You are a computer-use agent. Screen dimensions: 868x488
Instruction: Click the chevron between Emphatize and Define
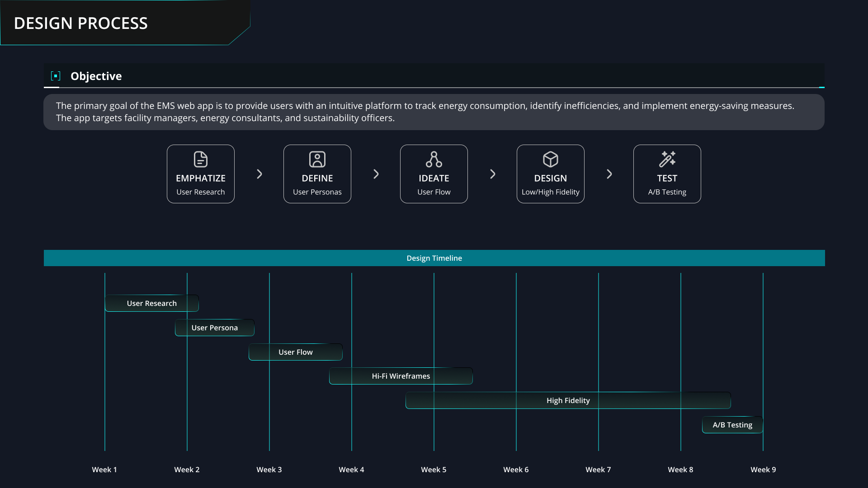[259, 174]
